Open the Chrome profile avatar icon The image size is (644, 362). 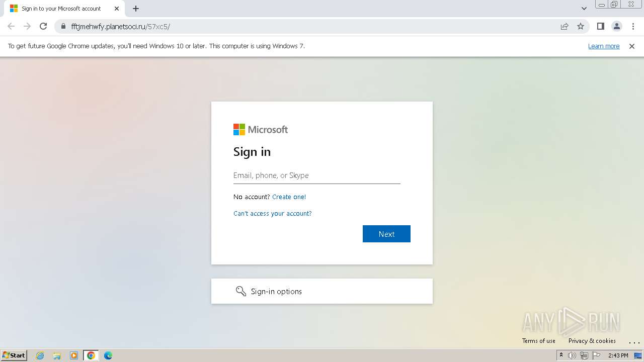617,26
